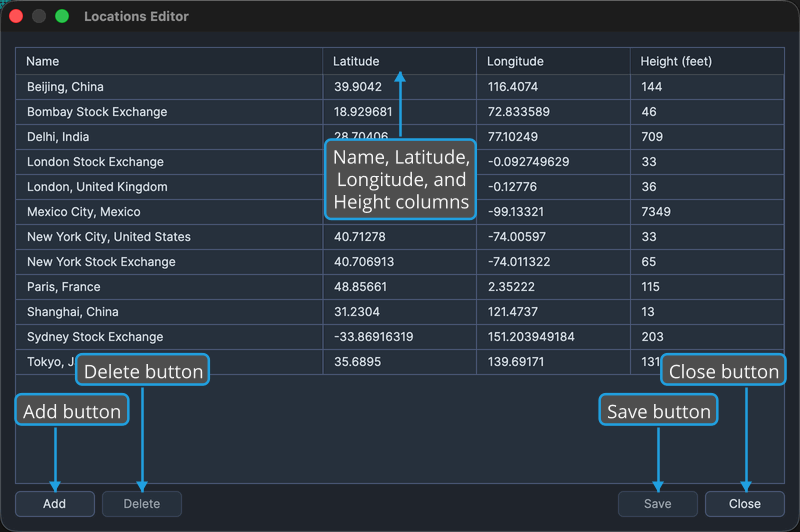800x532 pixels.
Task: Click longitude value 72.833589
Action: 518,112
